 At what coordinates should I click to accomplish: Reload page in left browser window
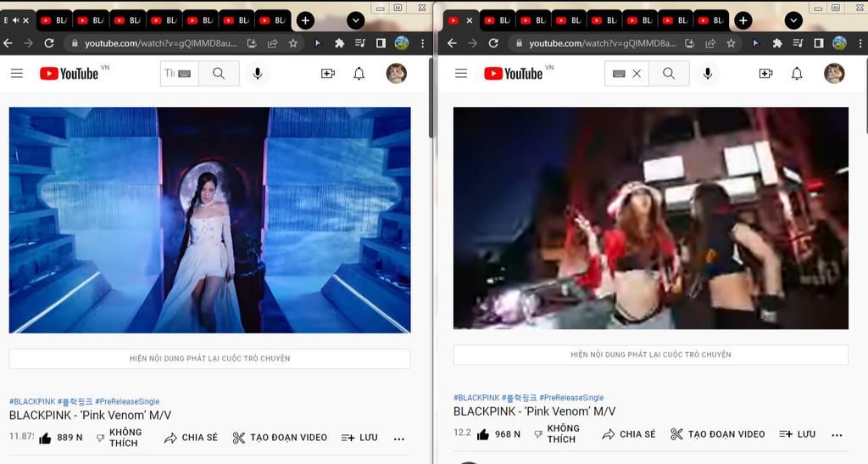[x=49, y=42]
